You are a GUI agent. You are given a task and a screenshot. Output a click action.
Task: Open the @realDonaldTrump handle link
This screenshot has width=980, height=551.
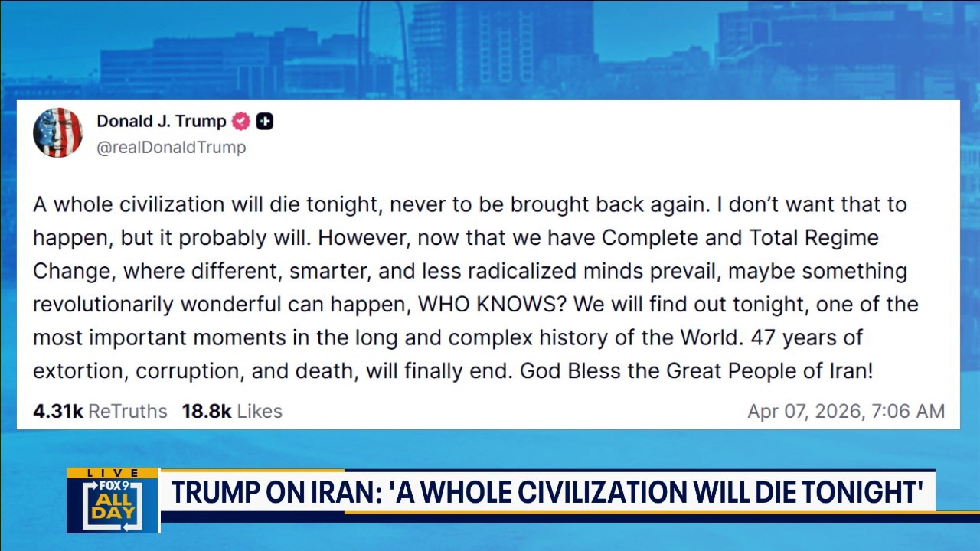tap(171, 148)
